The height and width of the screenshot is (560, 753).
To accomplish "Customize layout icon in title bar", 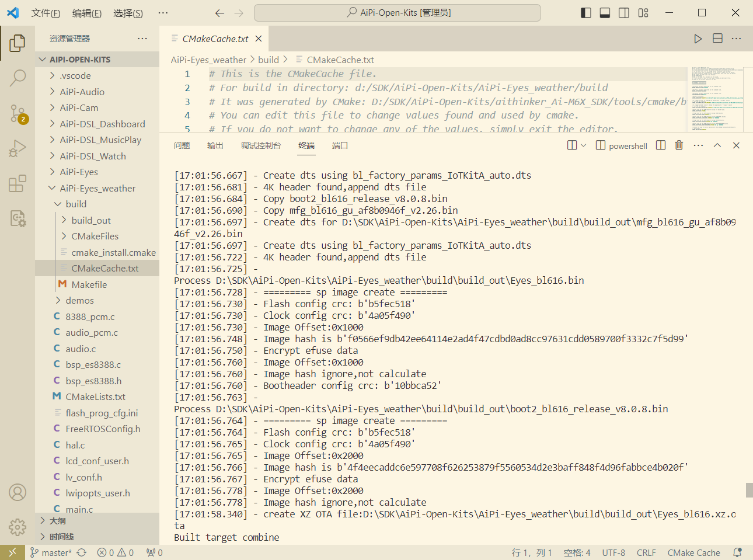I will click(643, 13).
